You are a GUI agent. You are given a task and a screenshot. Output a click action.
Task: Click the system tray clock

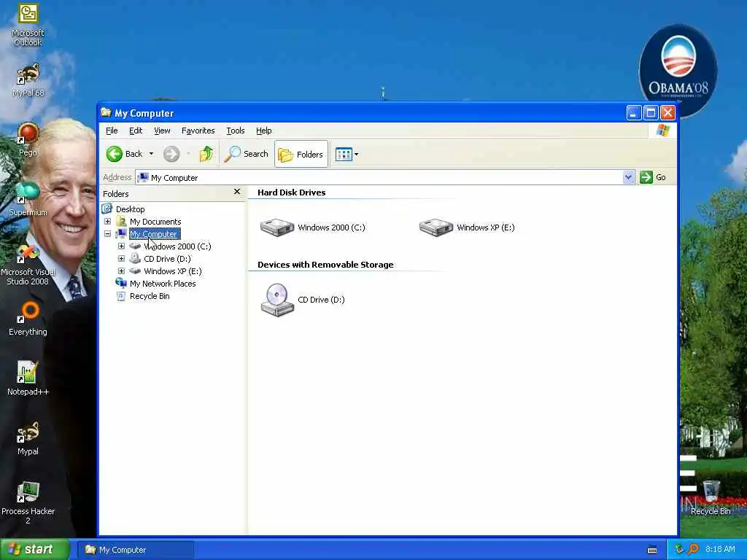pyautogui.click(x=720, y=549)
